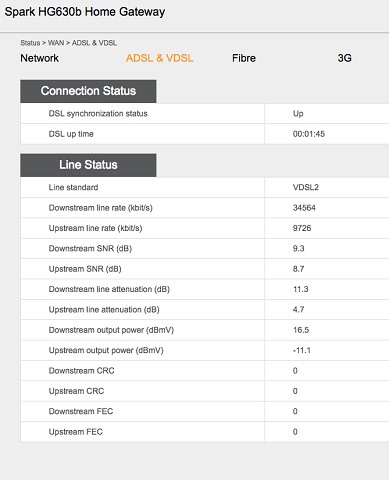Select the DSL synchronization status label
Screen dimensions: 389x480
pos(98,114)
